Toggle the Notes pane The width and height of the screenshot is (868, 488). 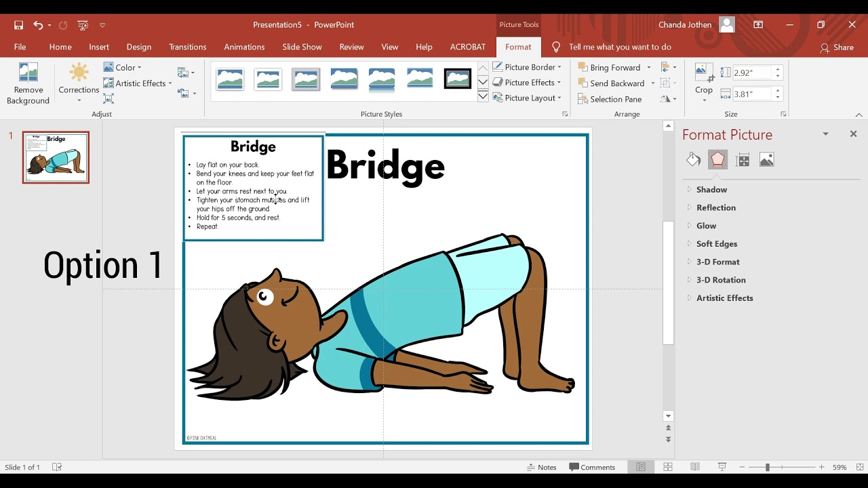pos(542,467)
